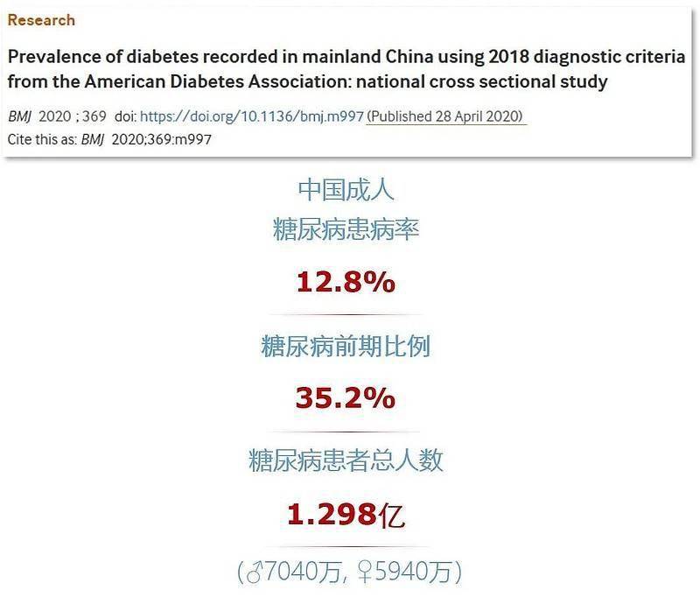Click the 5940万 female patient count
700x604 pixels.
click(413, 572)
